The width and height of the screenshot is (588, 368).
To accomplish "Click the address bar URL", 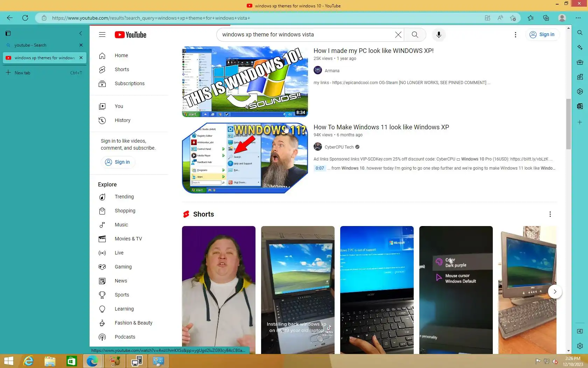I will (x=151, y=18).
